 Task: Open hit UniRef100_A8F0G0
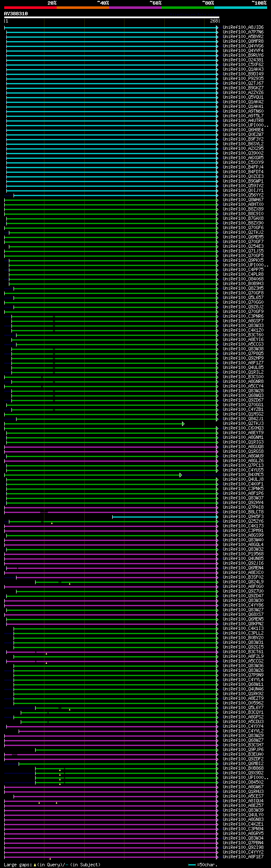(243, 587)
